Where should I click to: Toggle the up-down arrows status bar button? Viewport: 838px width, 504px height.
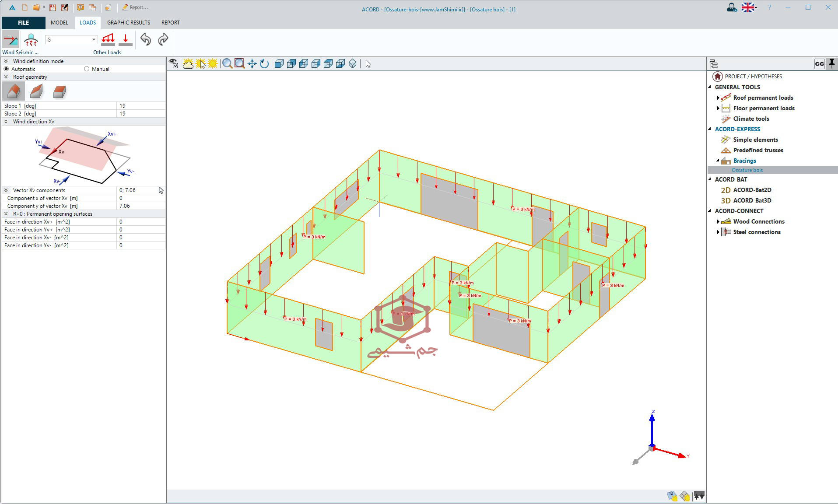pyautogui.click(x=699, y=496)
